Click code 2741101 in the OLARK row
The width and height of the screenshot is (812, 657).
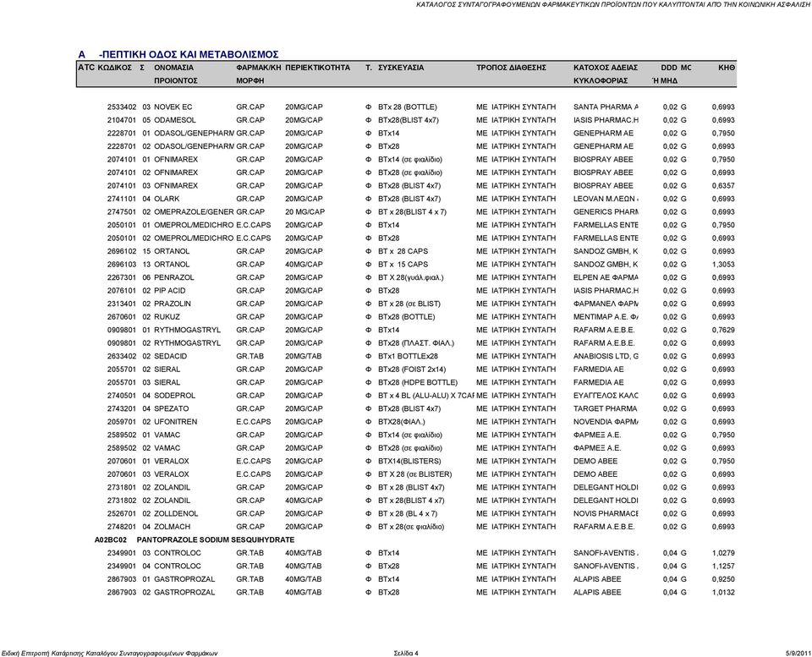(122, 199)
